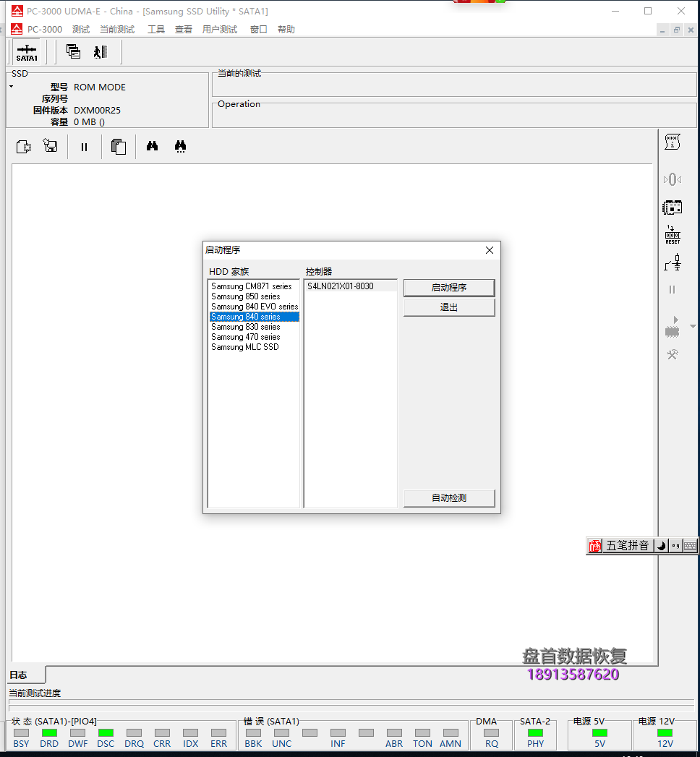Click the cascading windows toolbar icon

tap(73, 51)
